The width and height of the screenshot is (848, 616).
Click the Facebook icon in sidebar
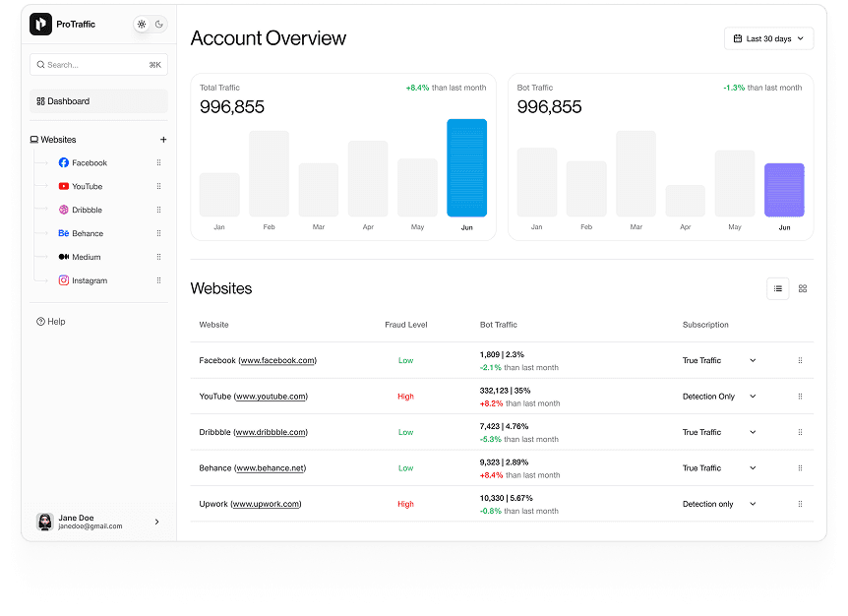click(64, 163)
